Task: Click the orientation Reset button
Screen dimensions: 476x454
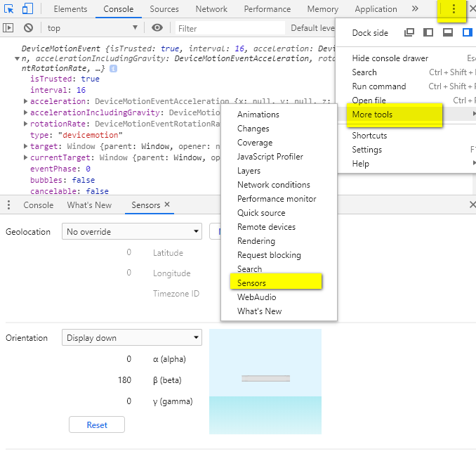Action: click(97, 424)
